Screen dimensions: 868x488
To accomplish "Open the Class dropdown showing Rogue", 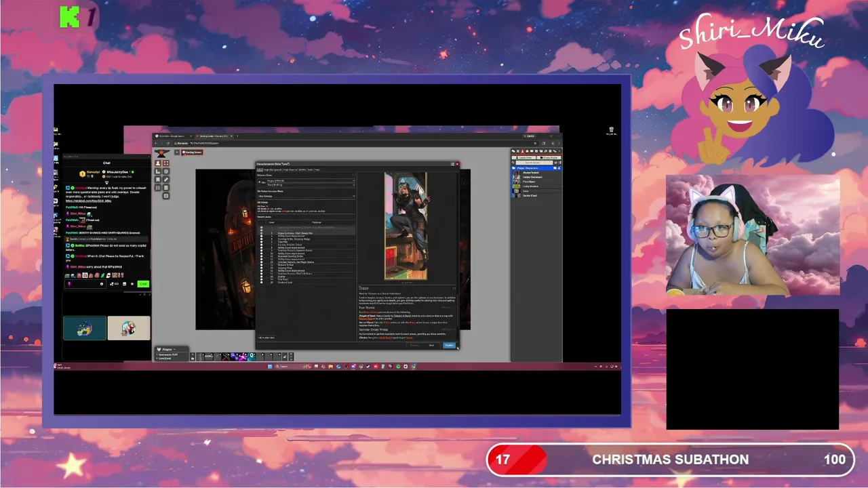I will click(x=311, y=181).
